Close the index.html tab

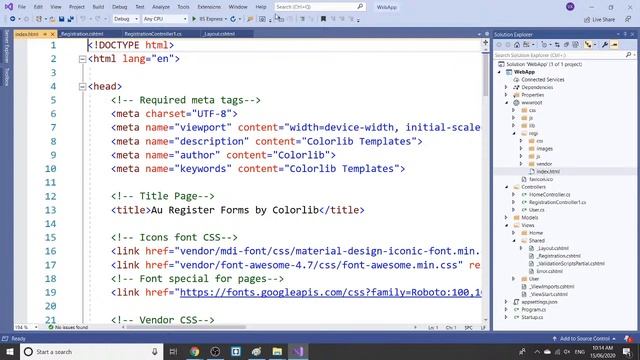pos(52,34)
